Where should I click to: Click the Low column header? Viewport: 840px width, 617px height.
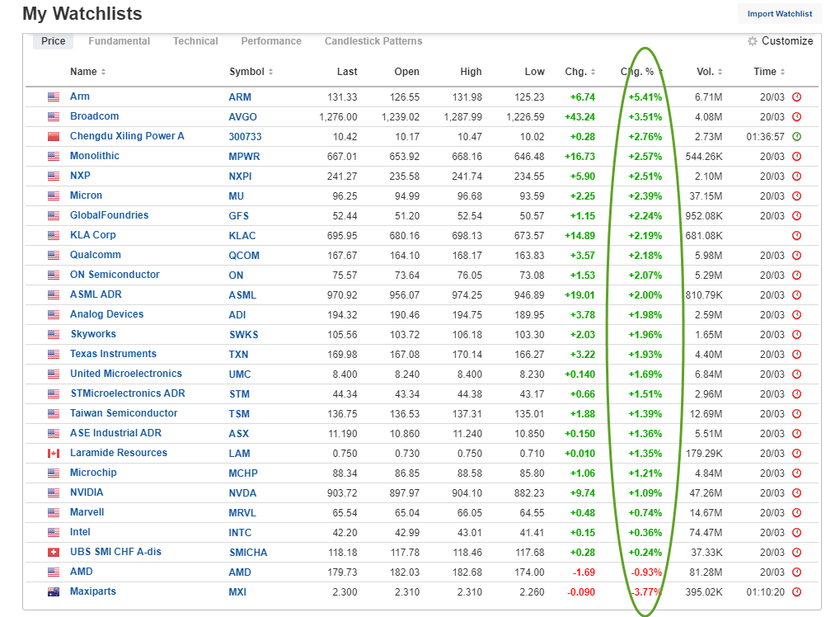pyautogui.click(x=535, y=72)
